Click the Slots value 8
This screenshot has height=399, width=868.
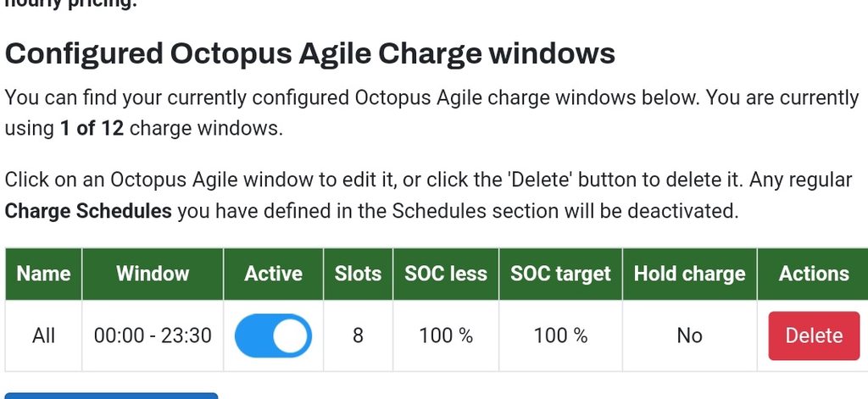[358, 335]
